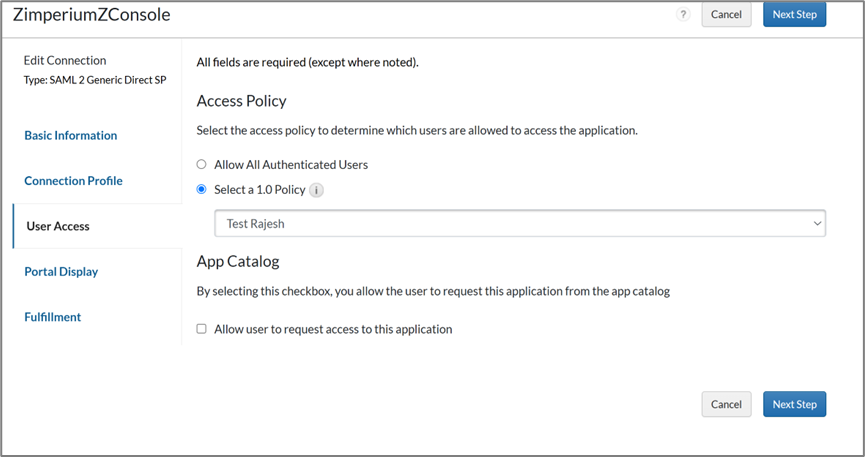Navigate to the Fulfillment section
This screenshot has height=457, width=865.
click(x=53, y=317)
